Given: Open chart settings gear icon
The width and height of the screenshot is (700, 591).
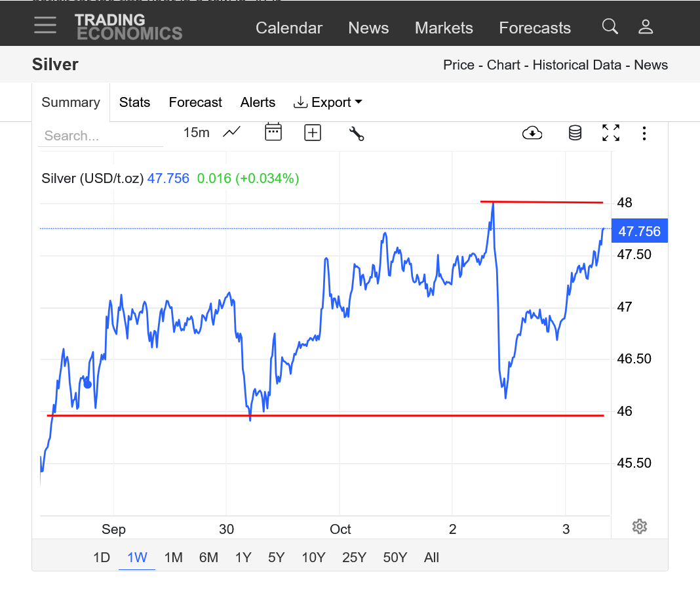Looking at the screenshot, I should point(640,526).
